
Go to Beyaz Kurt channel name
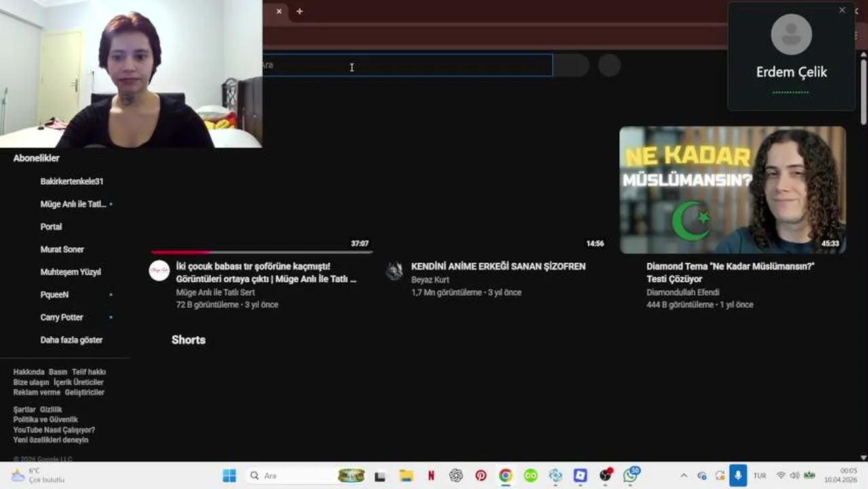click(x=430, y=279)
